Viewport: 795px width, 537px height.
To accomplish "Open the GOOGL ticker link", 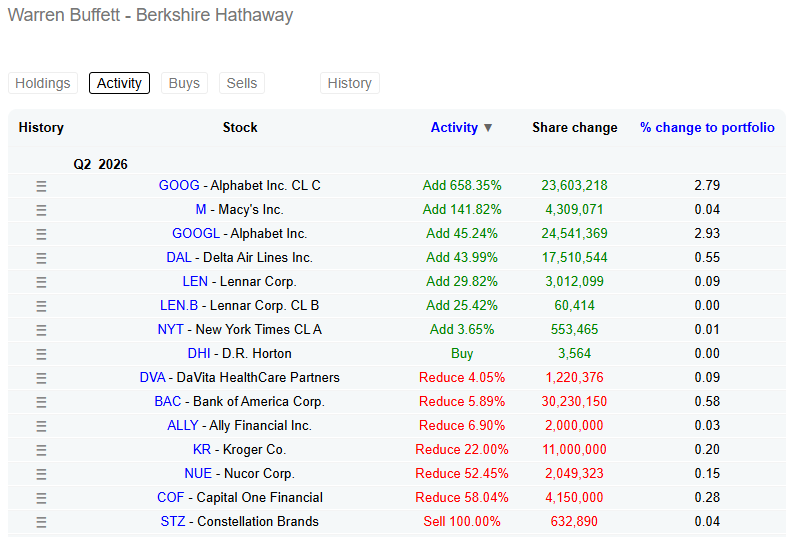I will (196, 233).
